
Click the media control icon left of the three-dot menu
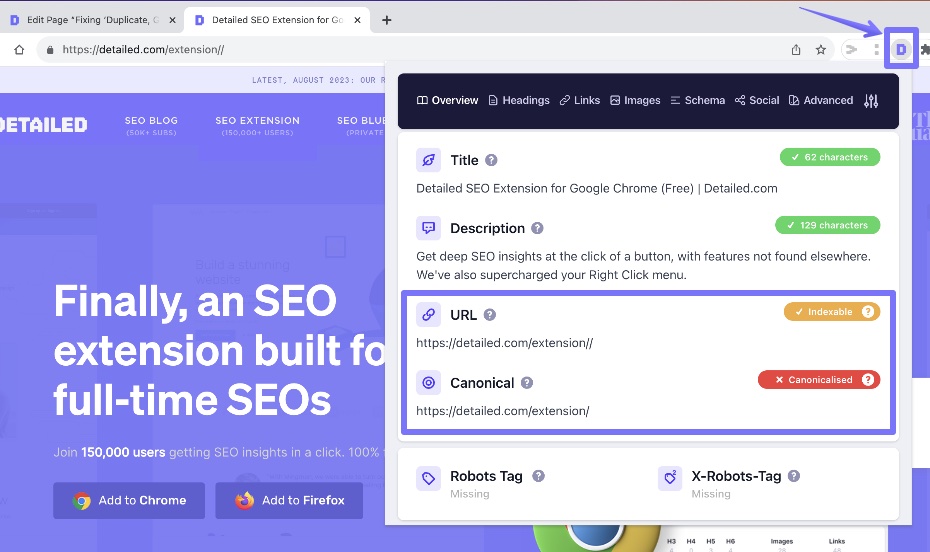pyautogui.click(x=852, y=50)
